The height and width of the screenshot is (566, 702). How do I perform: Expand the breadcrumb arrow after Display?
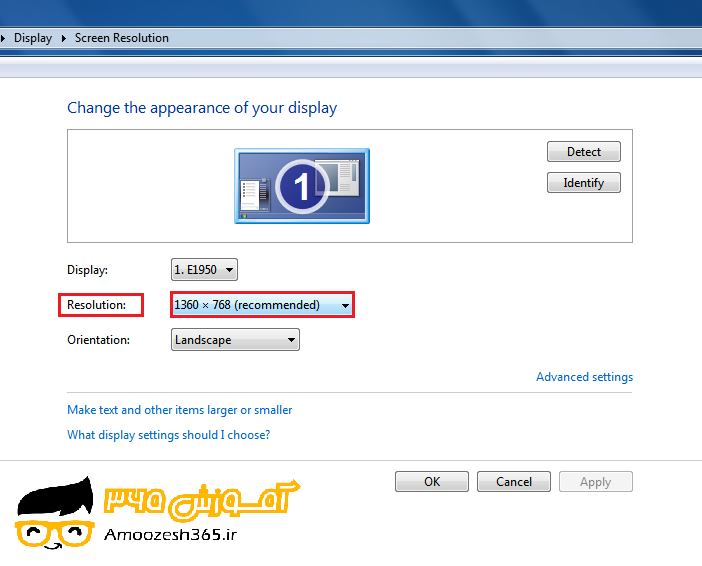(x=64, y=39)
